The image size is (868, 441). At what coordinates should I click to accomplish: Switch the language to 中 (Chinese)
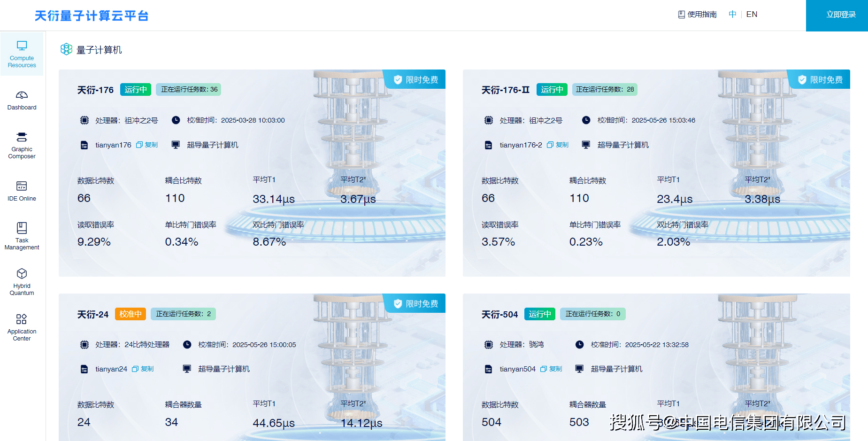(x=732, y=15)
